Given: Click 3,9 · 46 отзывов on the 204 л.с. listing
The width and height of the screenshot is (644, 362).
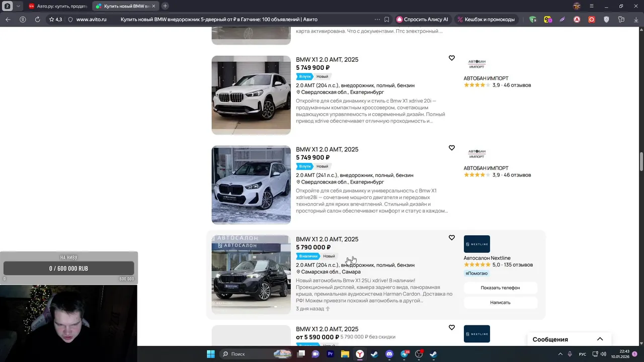Looking at the screenshot, I should click(x=497, y=85).
